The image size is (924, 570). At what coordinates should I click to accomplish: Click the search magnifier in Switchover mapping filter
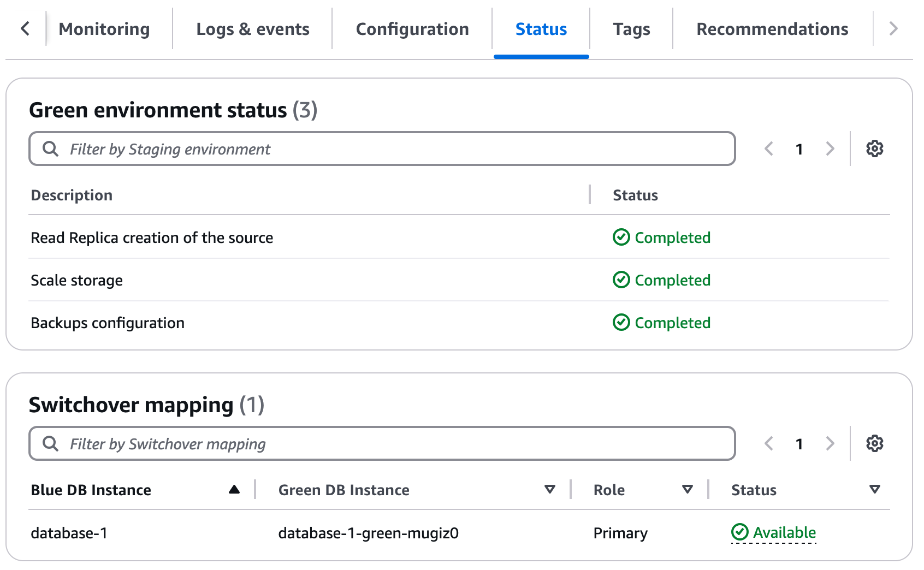pyautogui.click(x=50, y=443)
